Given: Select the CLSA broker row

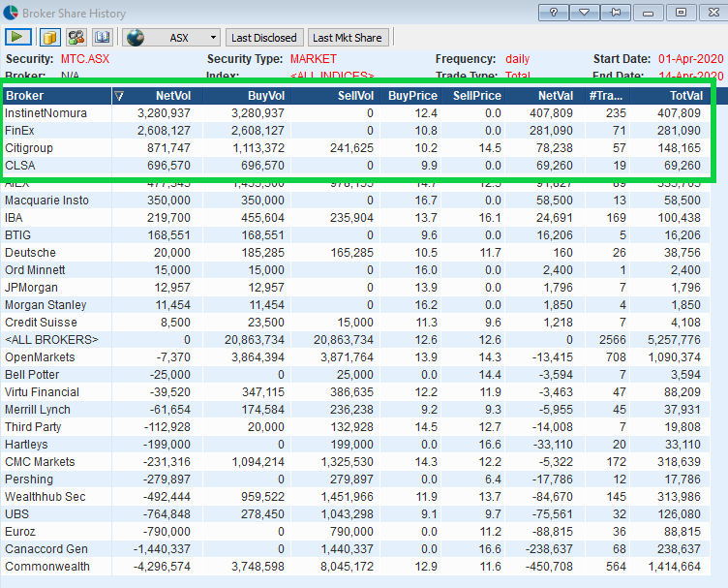Looking at the screenshot, I should coord(356,166).
